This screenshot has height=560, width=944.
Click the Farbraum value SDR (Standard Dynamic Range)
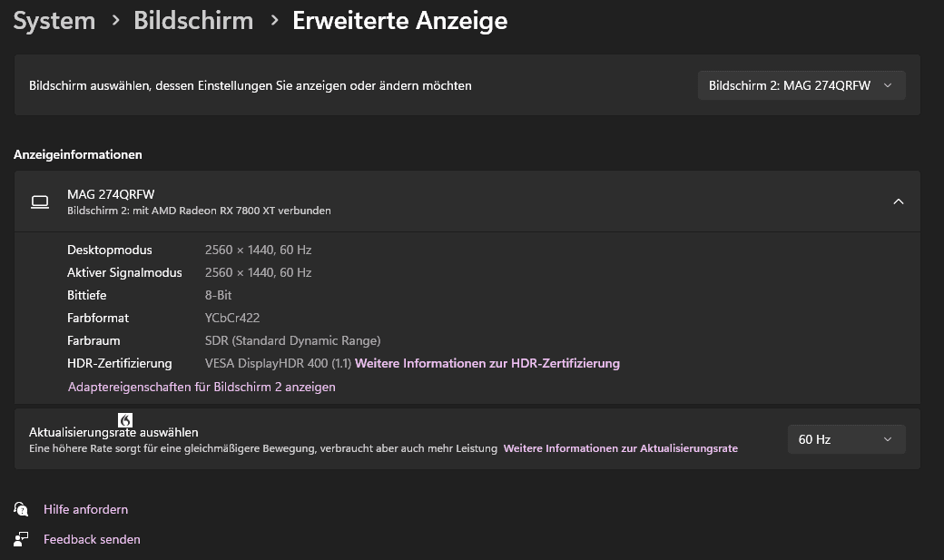pyautogui.click(x=292, y=341)
